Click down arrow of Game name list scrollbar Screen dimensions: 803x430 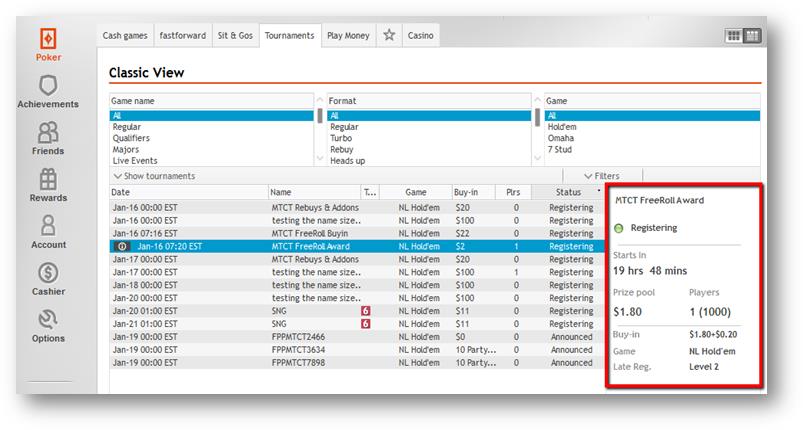tap(320, 158)
